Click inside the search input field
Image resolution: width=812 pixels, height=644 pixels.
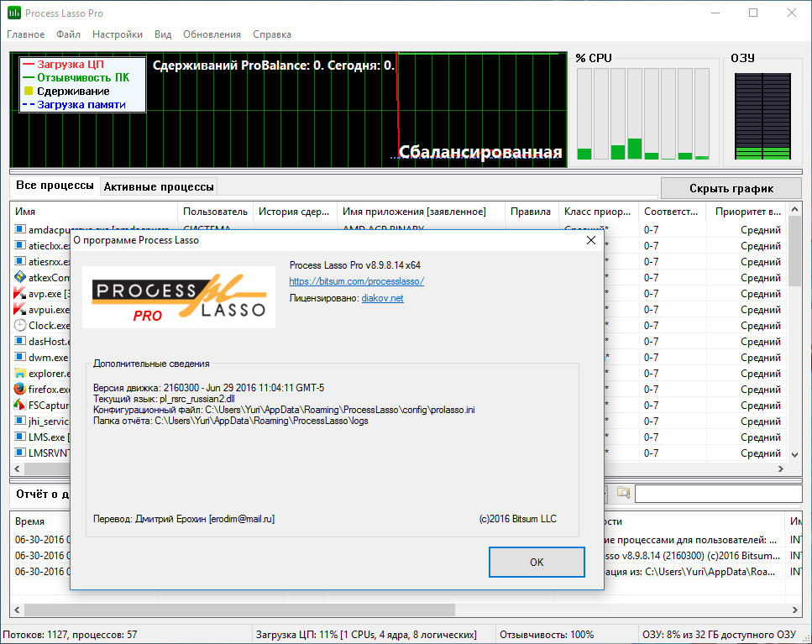[718, 495]
